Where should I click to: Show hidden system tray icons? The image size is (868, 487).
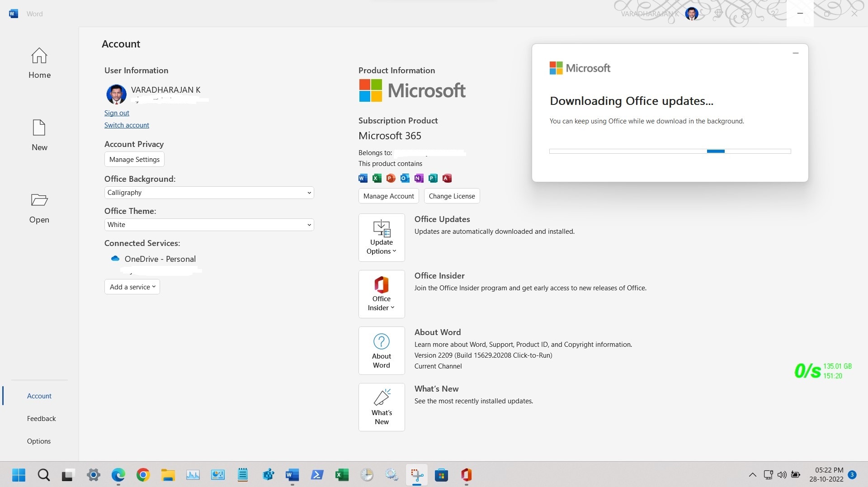pos(753,475)
